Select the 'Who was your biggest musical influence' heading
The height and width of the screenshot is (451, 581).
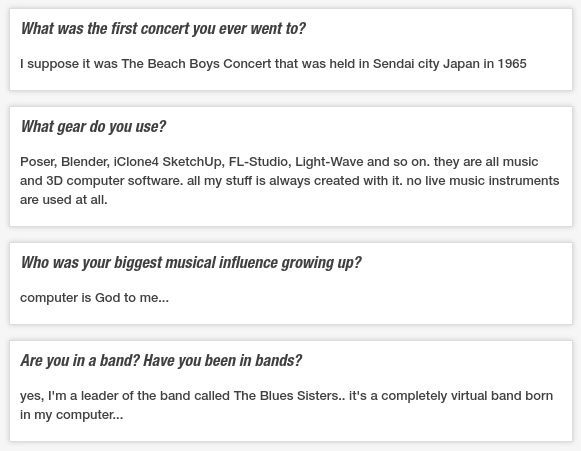click(191, 263)
